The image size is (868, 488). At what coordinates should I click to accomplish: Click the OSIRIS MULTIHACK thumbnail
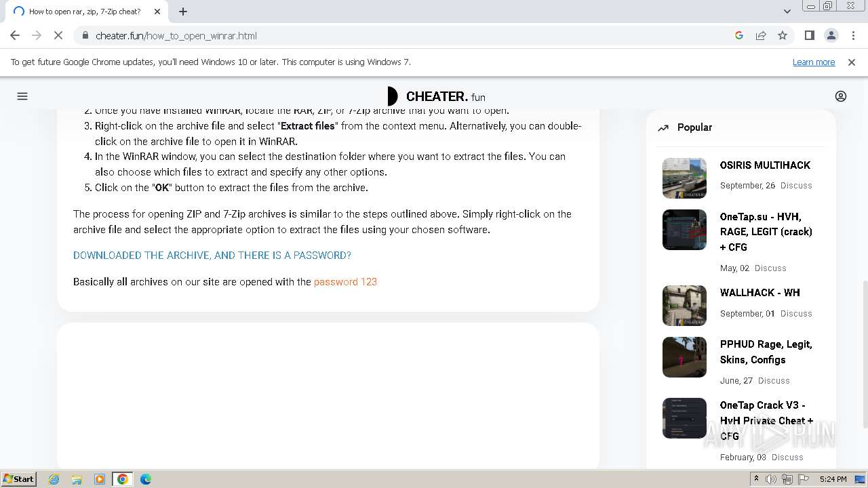click(x=684, y=178)
